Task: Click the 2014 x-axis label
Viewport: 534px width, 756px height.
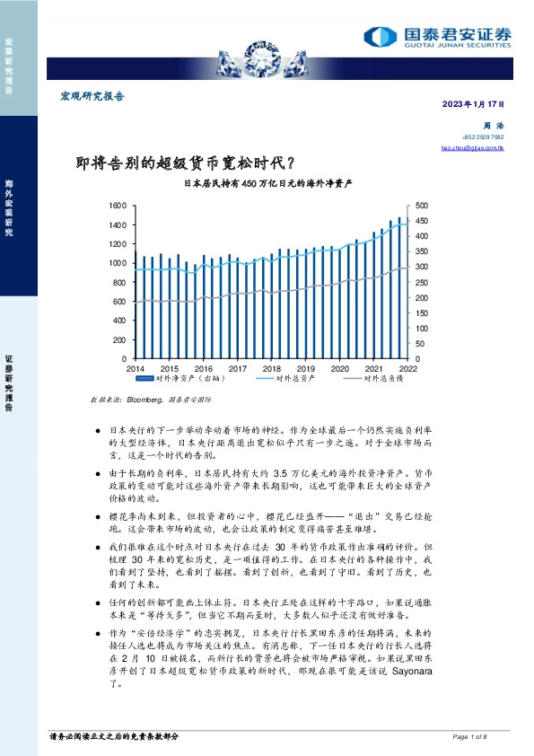Action: pyautogui.click(x=135, y=369)
